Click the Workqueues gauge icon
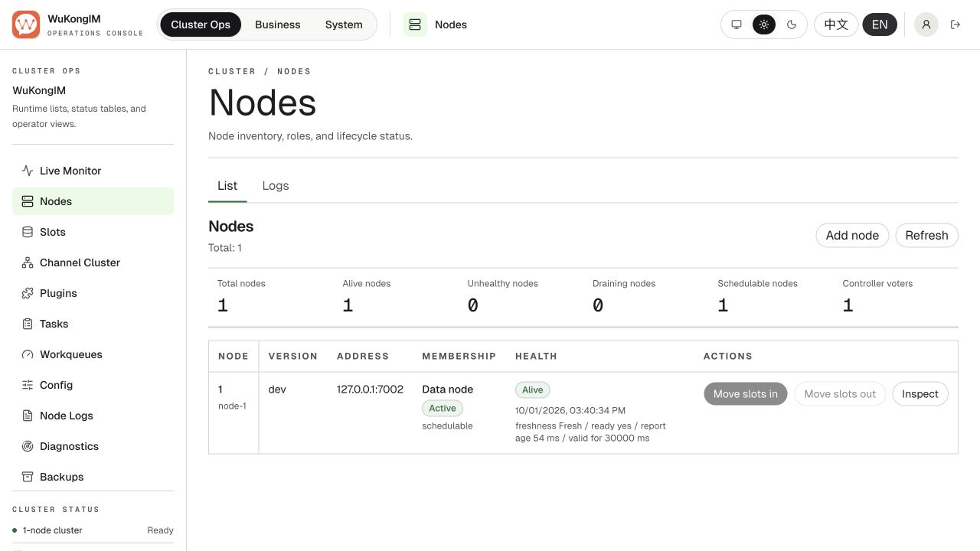 [x=28, y=354]
